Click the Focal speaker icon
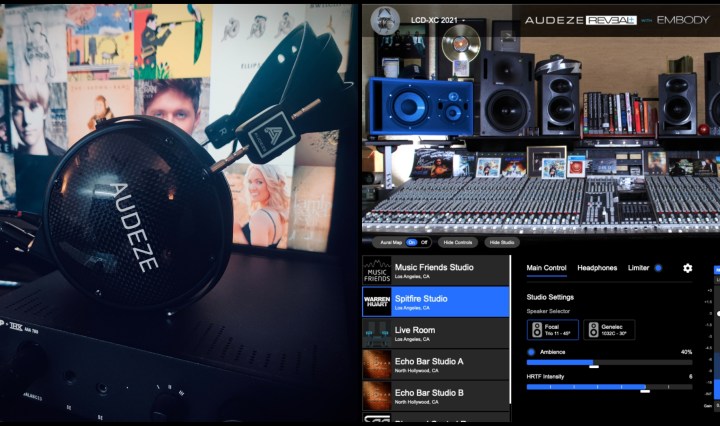 pos(537,330)
